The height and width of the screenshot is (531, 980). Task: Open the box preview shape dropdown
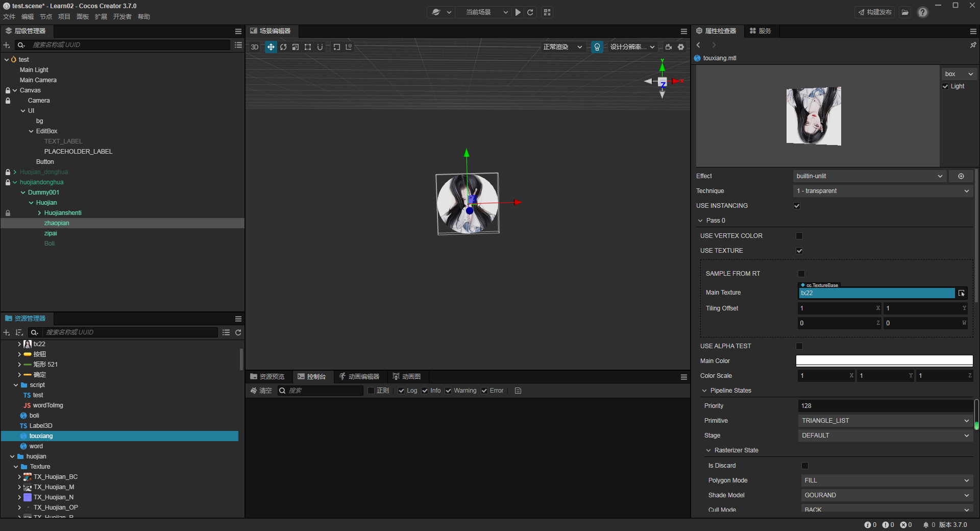(x=959, y=74)
